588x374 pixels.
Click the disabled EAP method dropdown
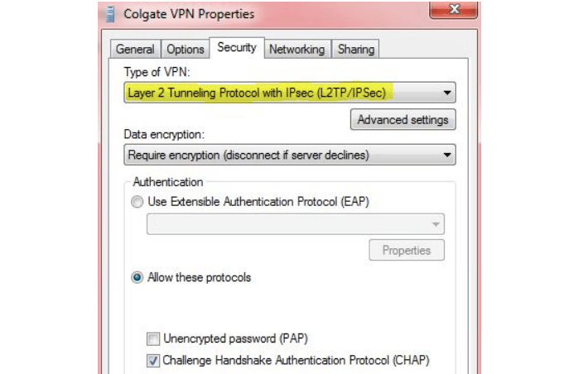click(x=296, y=224)
